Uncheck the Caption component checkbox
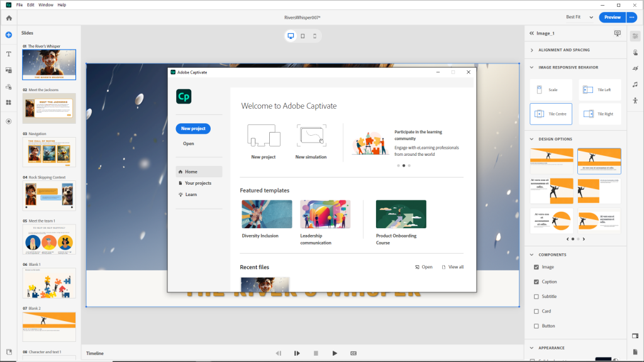Screen dimensions: 644x362 coord(536,282)
